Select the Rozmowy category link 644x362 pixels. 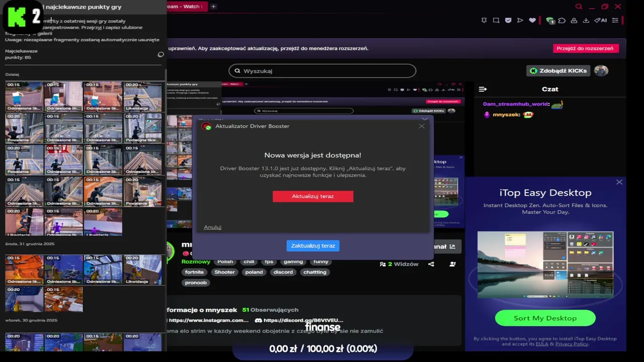pos(196,261)
